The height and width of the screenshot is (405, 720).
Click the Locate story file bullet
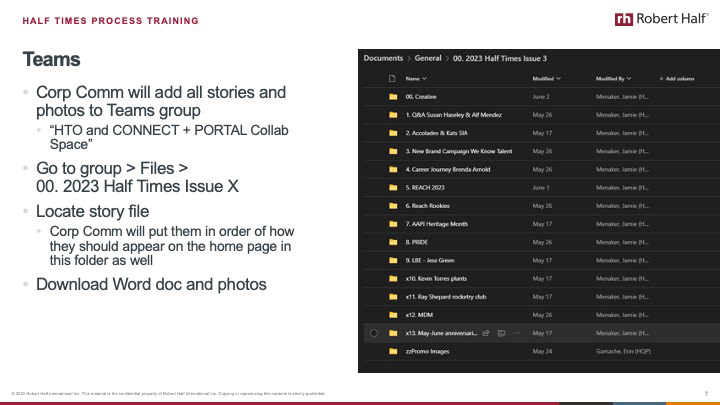point(92,211)
